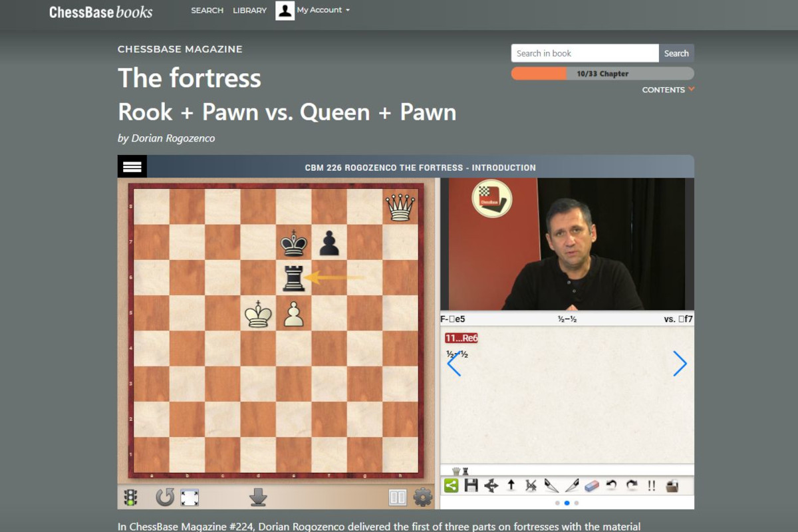Click the green share icon

click(451, 485)
